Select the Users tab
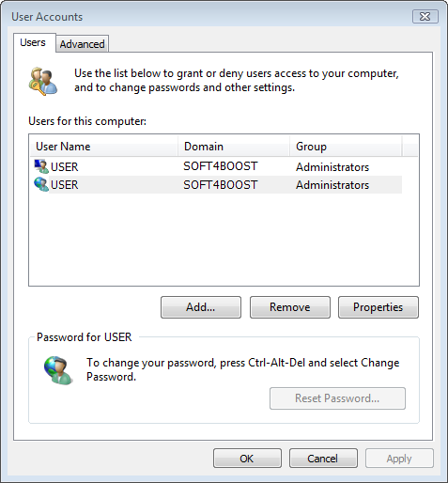The width and height of the screenshot is (448, 483). pyautogui.click(x=33, y=42)
